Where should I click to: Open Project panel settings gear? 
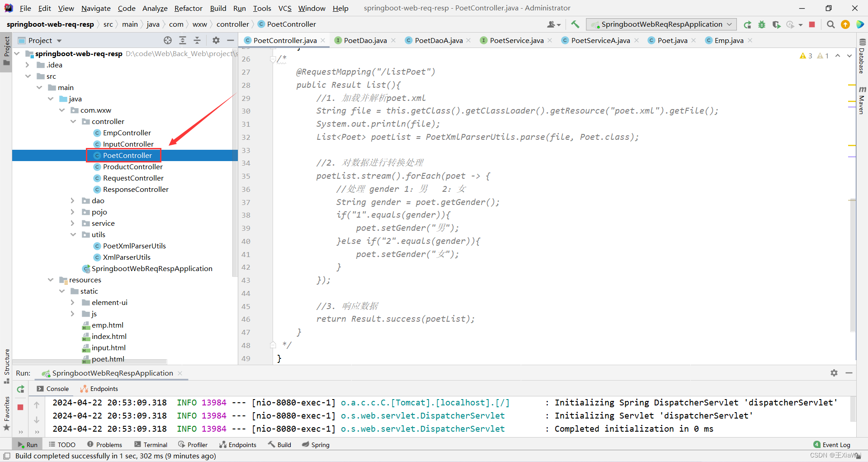[216, 40]
